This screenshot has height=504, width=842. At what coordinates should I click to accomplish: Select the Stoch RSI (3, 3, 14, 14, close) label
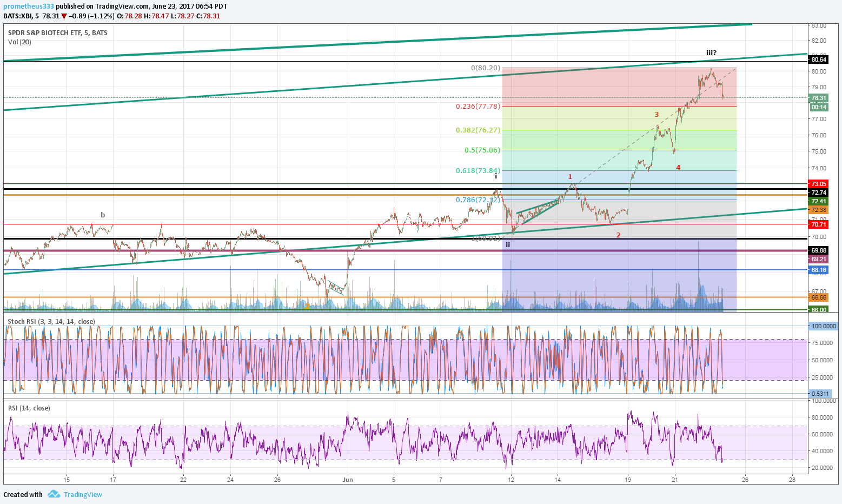click(51, 321)
